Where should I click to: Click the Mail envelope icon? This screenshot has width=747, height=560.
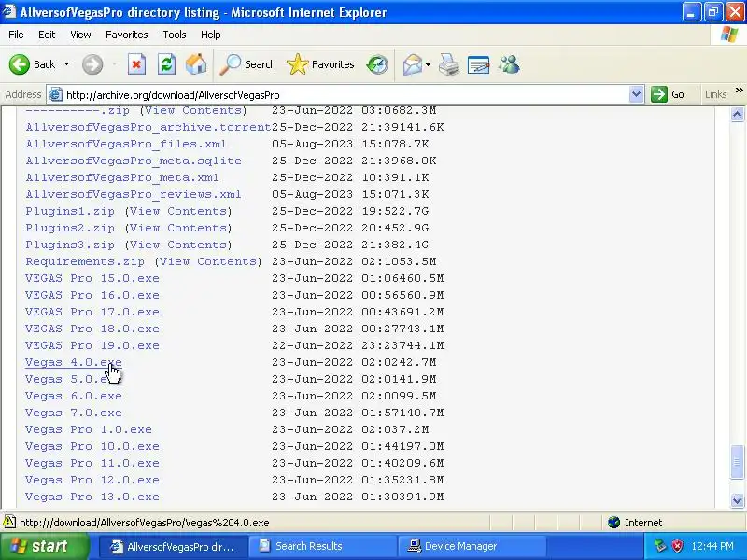[x=412, y=64]
